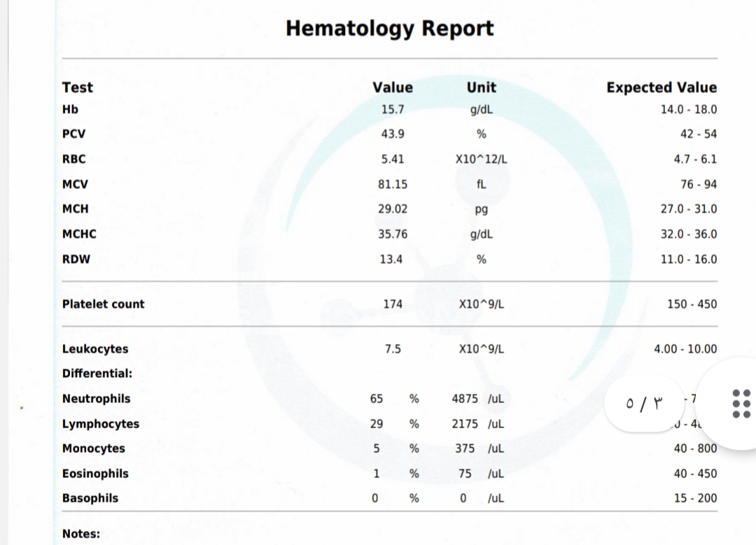Click the Monocytes percentage 5

tap(377, 448)
